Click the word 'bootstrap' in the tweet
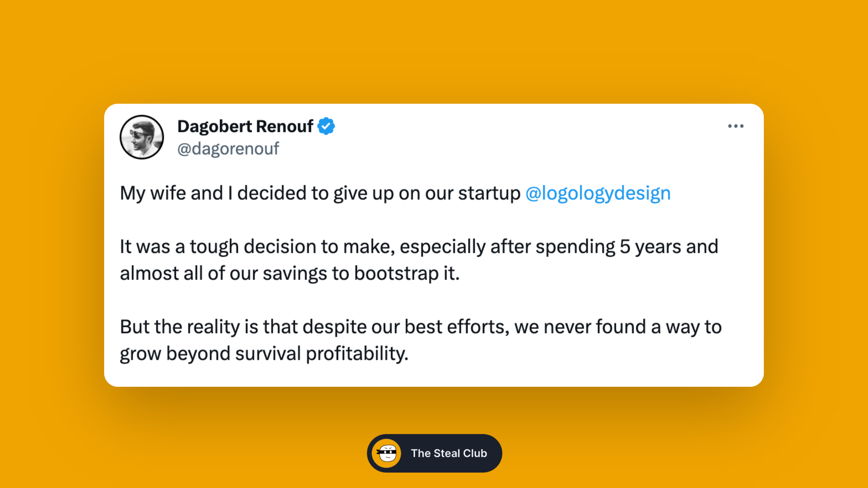This screenshot has height=488, width=868. click(x=396, y=274)
